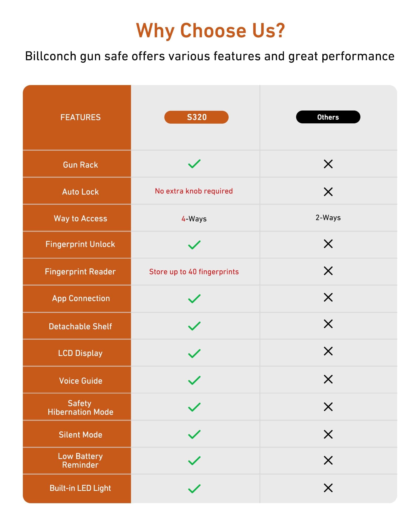Click the X mark in Auto Lock row
This screenshot has width=420, height=525.
[x=328, y=192]
